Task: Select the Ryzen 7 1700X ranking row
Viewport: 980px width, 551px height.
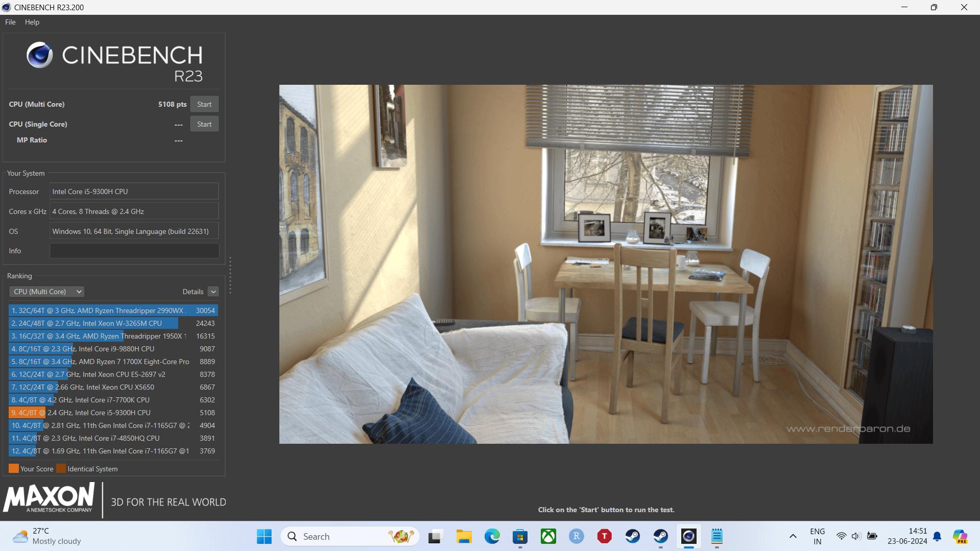Action: tap(113, 362)
